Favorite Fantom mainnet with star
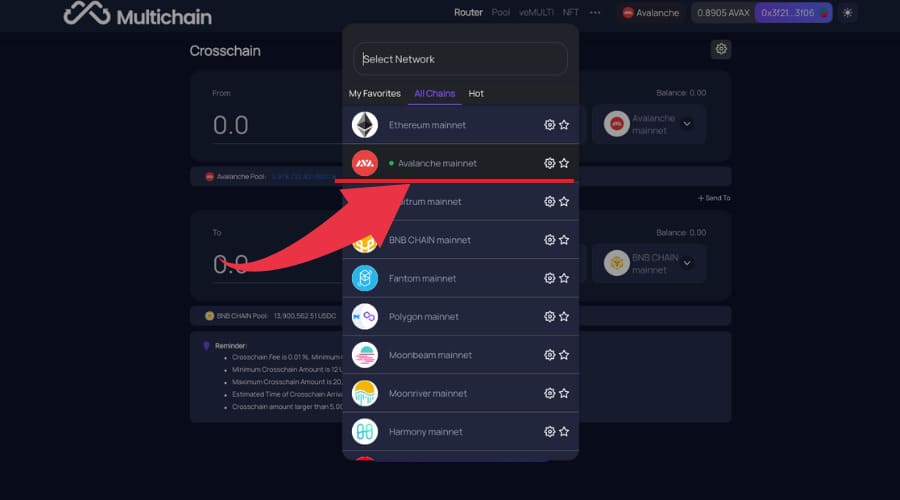This screenshot has width=900, height=500. (564, 278)
